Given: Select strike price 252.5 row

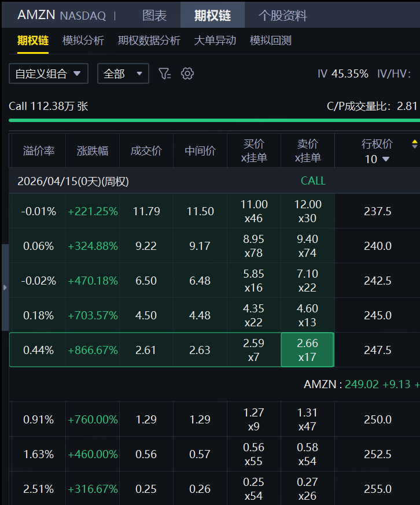Looking at the screenshot, I should click(x=378, y=455).
